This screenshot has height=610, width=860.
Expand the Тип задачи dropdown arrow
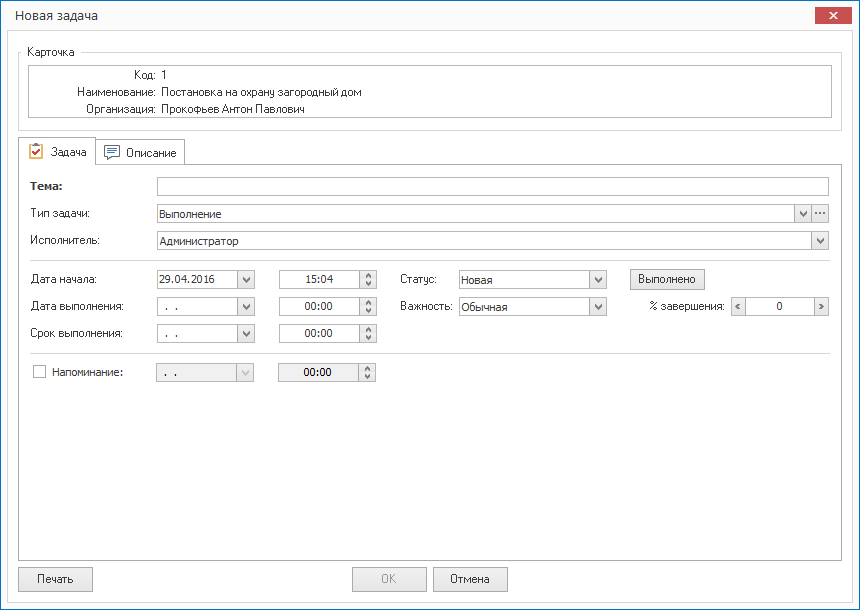pyautogui.click(x=803, y=214)
